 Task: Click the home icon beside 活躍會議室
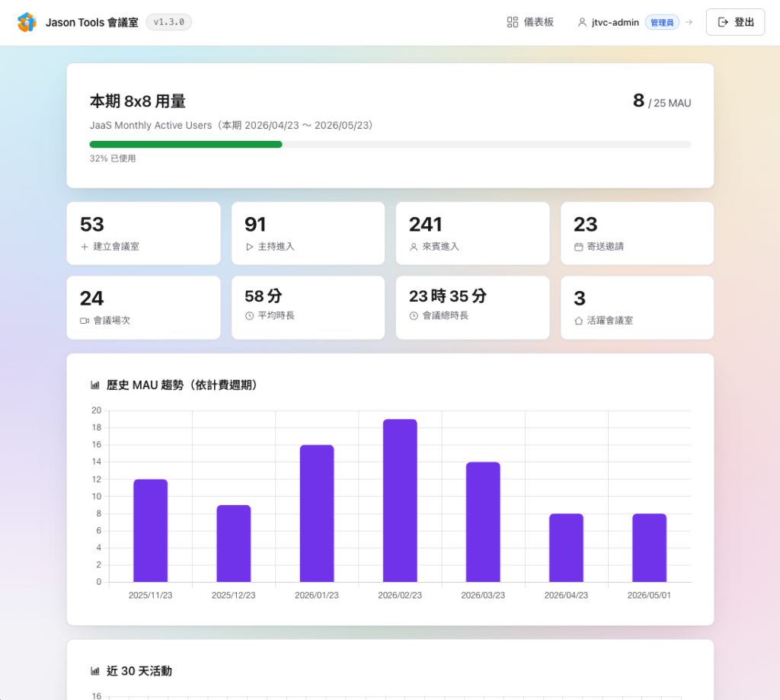tap(579, 321)
